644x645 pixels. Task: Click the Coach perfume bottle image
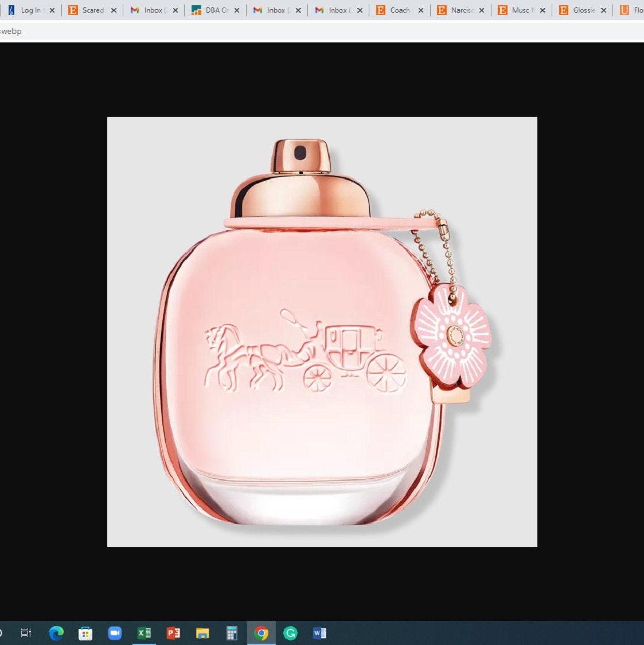pos(322,332)
